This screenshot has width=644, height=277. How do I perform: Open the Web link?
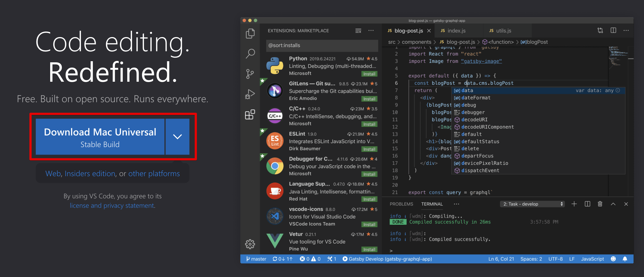pos(53,174)
